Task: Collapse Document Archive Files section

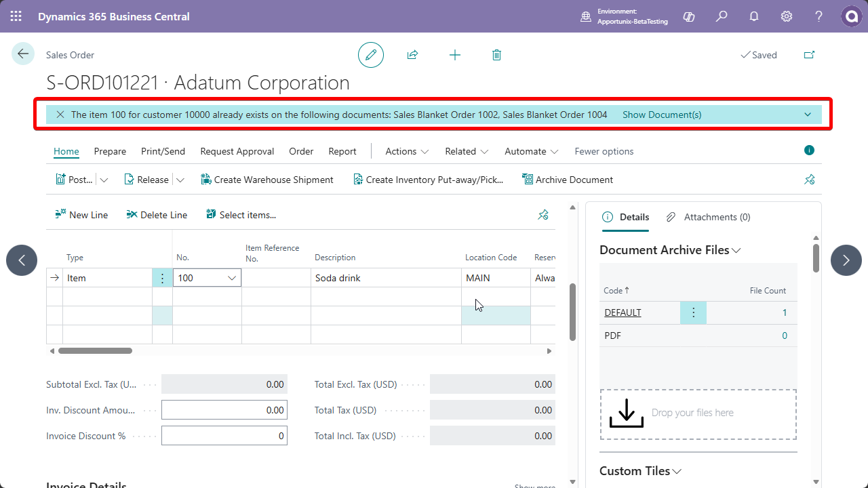Action: [x=670, y=250]
